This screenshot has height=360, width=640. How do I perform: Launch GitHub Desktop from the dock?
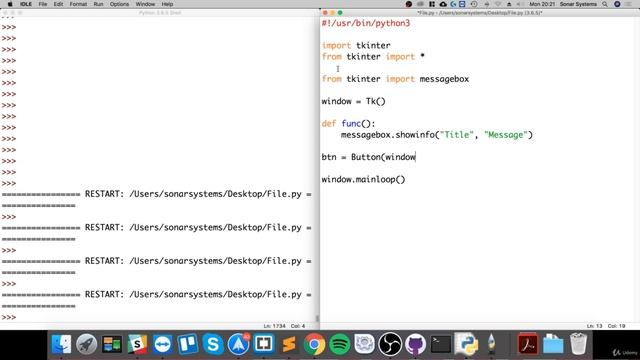click(416, 344)
